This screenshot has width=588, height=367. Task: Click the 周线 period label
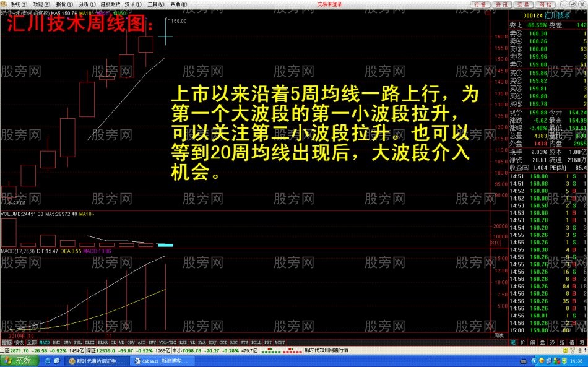[499, 335]
